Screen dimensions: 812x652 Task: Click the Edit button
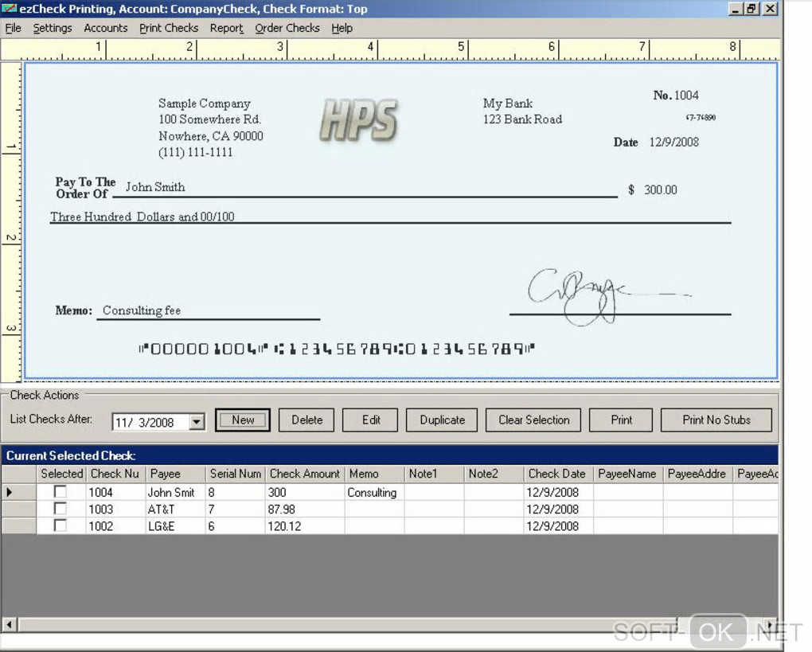[x=370, y=420]
